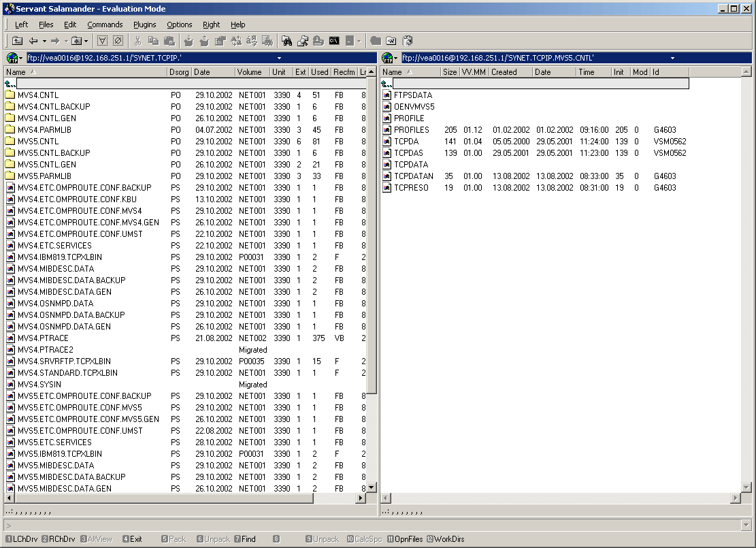Click the Select files toolbar icon
The height and width of the screenshot is (548, 756).
click(x=102, y=41)
